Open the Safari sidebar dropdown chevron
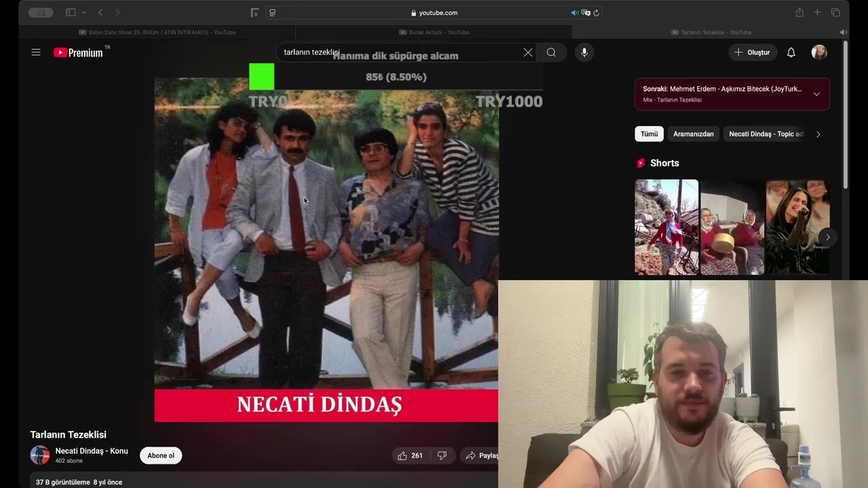The height and width of the screenshot is (488, 868). [84, 12]
